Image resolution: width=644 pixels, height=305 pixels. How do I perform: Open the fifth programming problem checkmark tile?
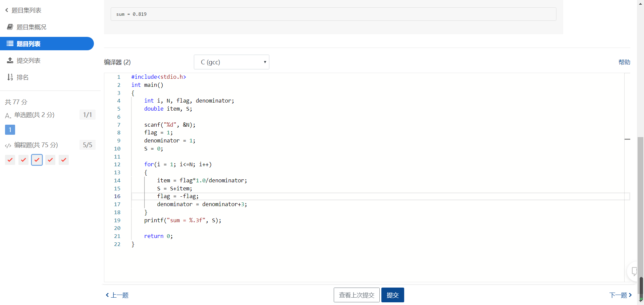(64, 160)
